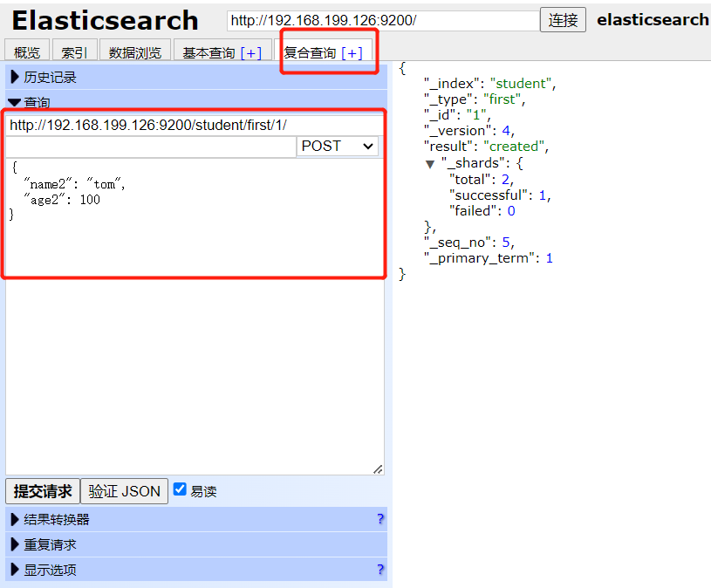The image size is (711, 588).
Task: Select the 复合查询 tab
Action: coord(310,53)
